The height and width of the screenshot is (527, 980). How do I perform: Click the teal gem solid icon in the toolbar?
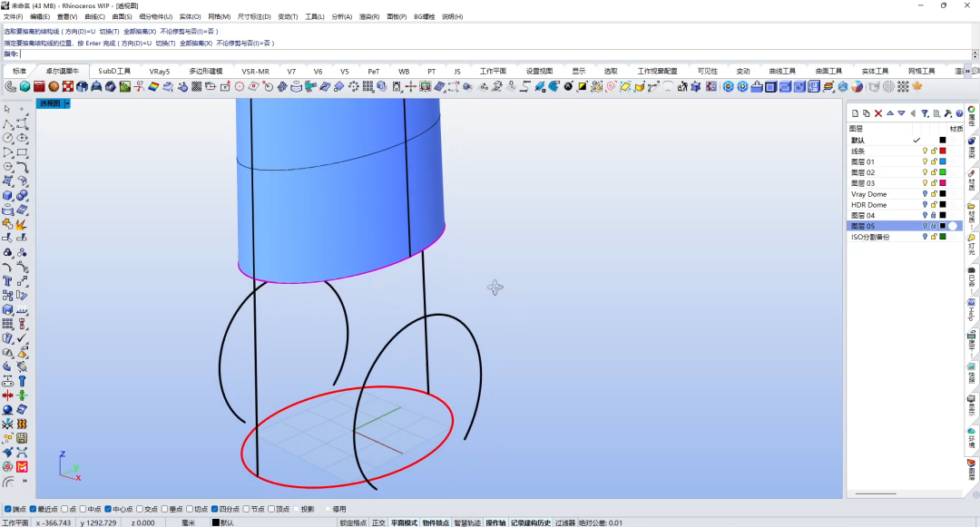[x=25, y=86]
